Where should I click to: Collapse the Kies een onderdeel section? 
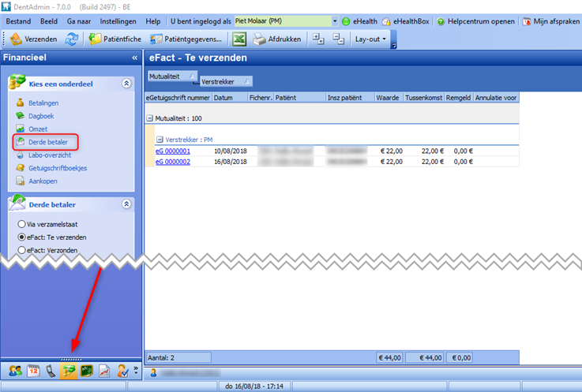click(x=126, y=84)
